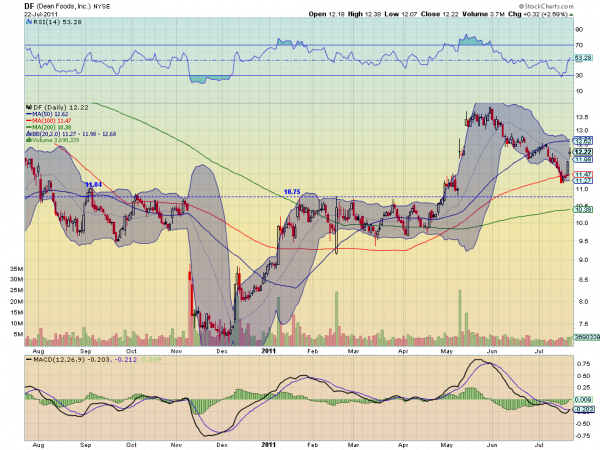Click the small icon before RSI(14) label
The width and height of the screenshot is (600, 450).
point(29,22)
